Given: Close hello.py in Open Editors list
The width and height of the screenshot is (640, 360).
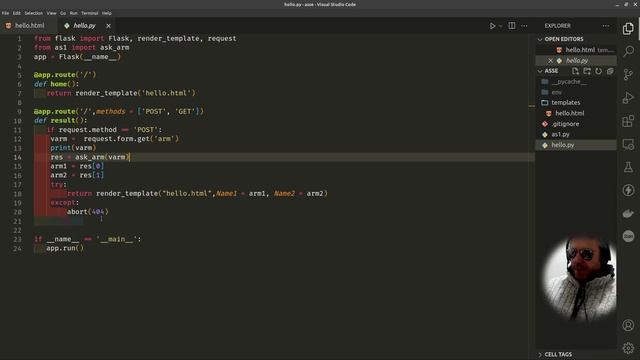Looking at the screenshot, I should tap(550, 60).
